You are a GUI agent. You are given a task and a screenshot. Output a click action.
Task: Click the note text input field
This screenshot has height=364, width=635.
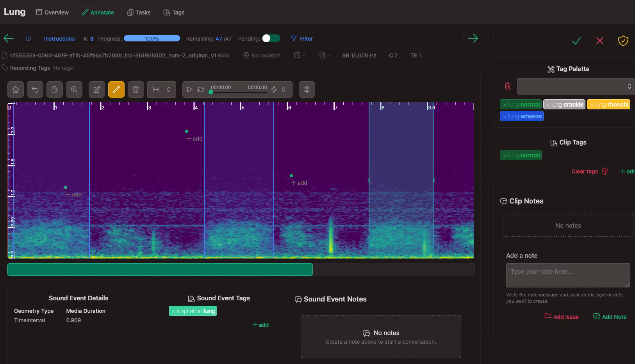tap(568, 275)
